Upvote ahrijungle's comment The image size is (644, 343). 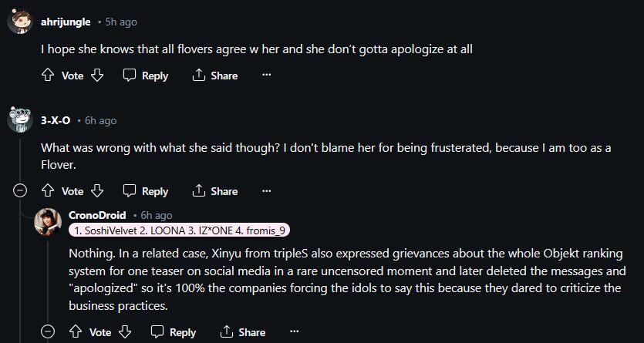click(x=47, y=76)
